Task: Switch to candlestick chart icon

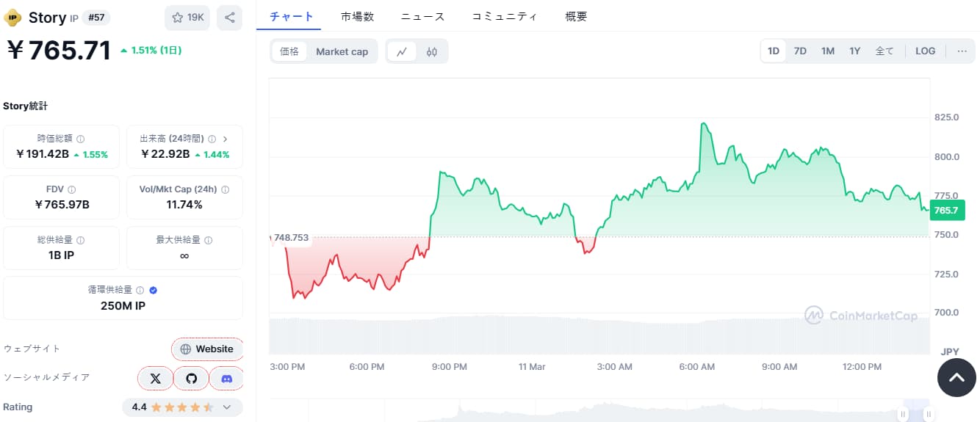Action: click(x=432, y=51)
